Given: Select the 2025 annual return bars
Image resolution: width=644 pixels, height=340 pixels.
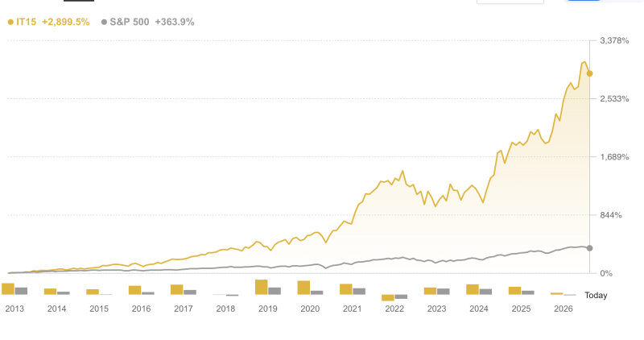Looking at the screenshot, I should click(x=521, y=291).
